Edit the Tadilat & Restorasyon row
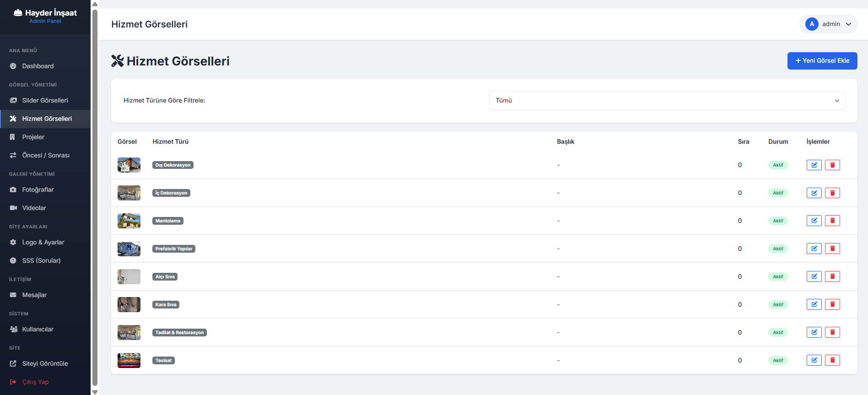The image size is (868, 395). (x=814, y=333)
